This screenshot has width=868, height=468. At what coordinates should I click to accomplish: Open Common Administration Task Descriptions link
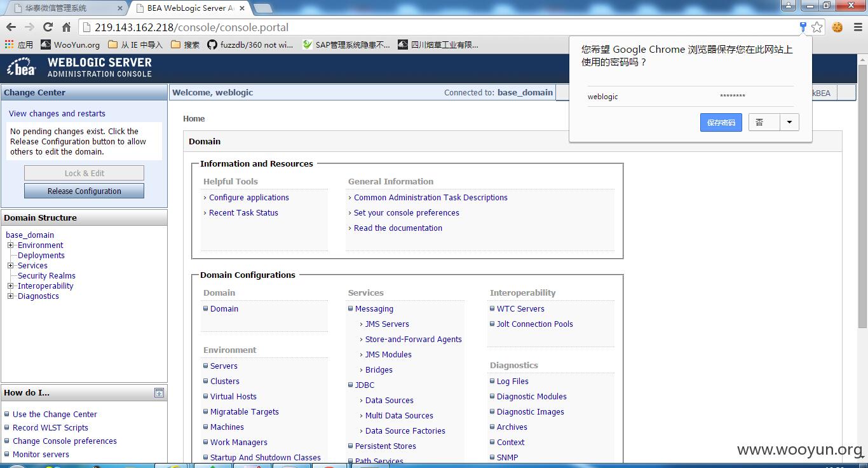pyautogui.click(x=431, y=197)
